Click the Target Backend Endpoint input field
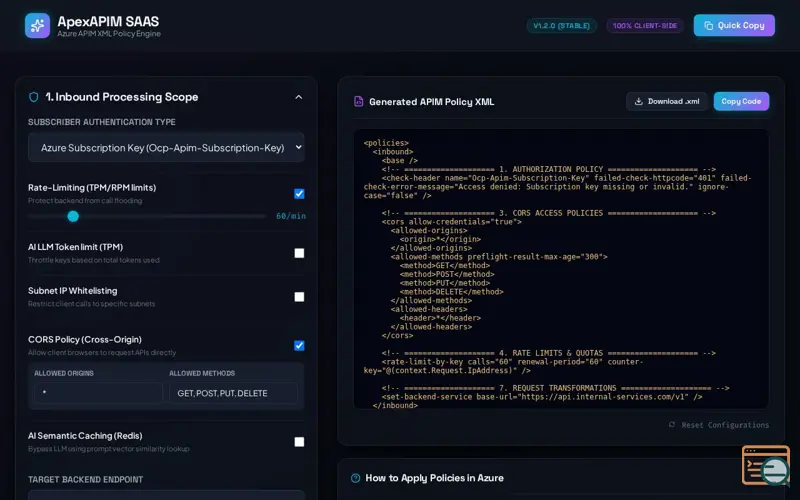800x500 pixels. click(166, 495)
